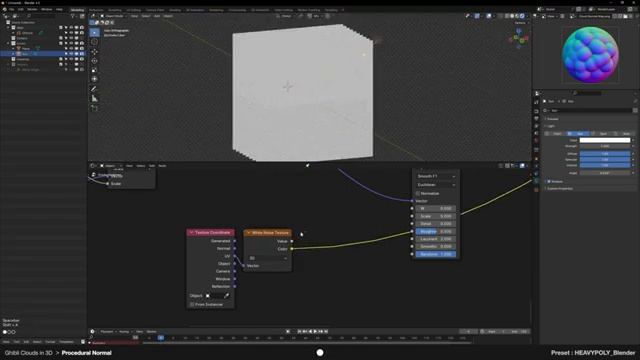Adjust the Randomness slider in Voronoi node
Image resolution: width=640 pixels, height=360 pixels.
coord(436,254)
